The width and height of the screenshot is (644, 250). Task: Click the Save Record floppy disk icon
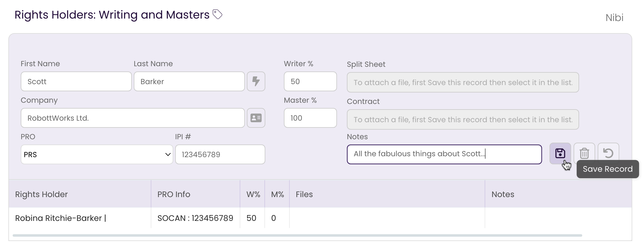[x=560, y=153]
